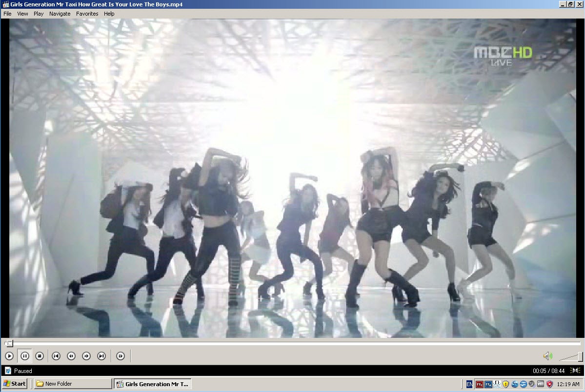Image resolution: width=585 pixels, height=392 pixels.
Task: Click the Paused status text
Action: pyautogui.click(x=23, y=371)
